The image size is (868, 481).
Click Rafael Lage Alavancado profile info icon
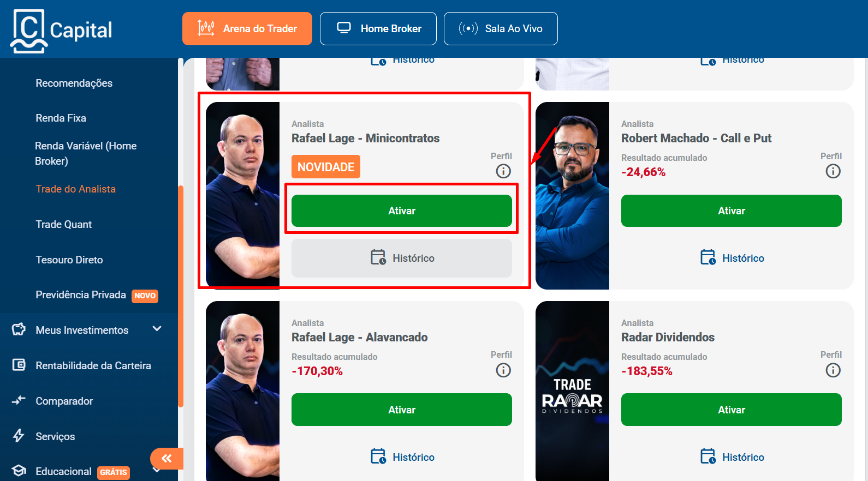(x=503, y=370)
